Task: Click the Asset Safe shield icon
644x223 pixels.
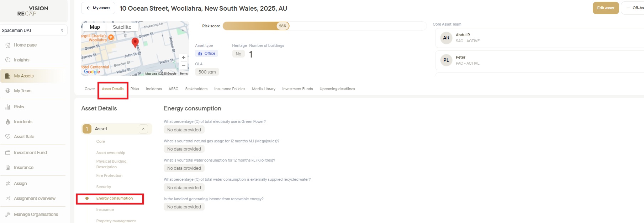Action: click(8, 136)
